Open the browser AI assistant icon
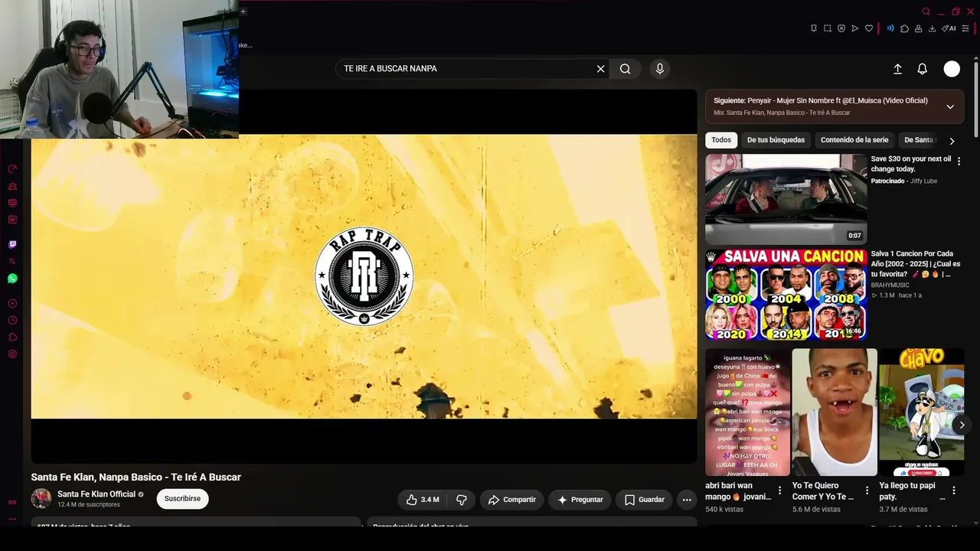980x551 pixels. coord(949,28)
